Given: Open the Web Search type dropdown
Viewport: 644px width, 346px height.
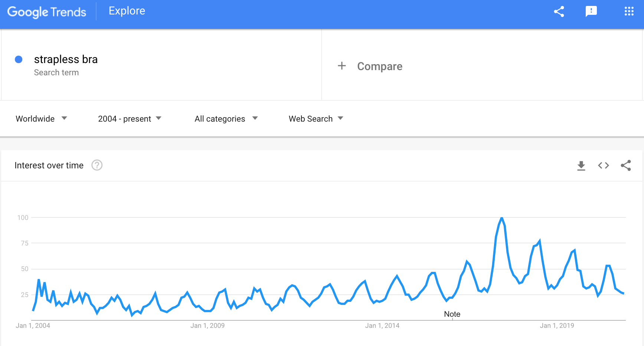Looking at the screenshot, I should [x=316, y=119].
